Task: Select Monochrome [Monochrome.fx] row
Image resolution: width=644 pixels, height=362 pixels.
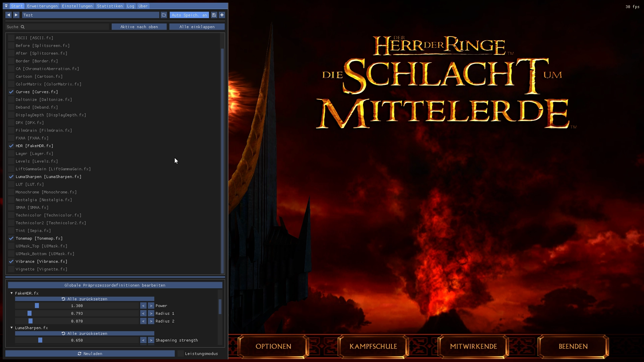Action: 46,192
